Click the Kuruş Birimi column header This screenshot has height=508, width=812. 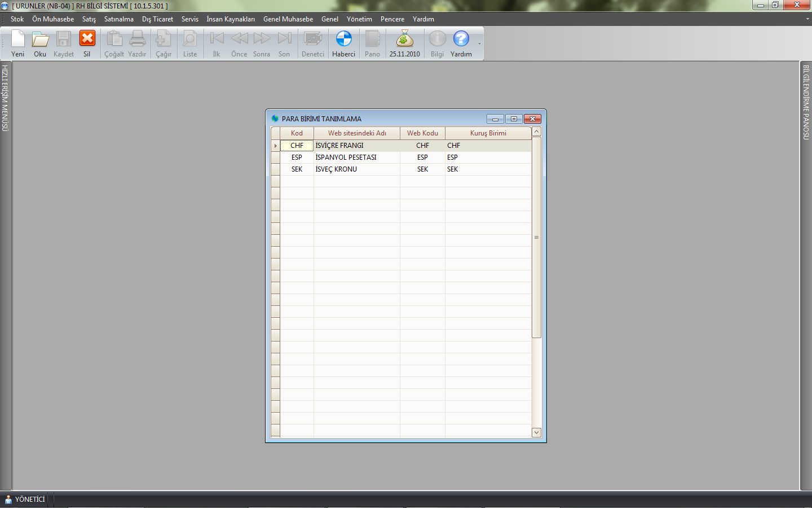488,133
